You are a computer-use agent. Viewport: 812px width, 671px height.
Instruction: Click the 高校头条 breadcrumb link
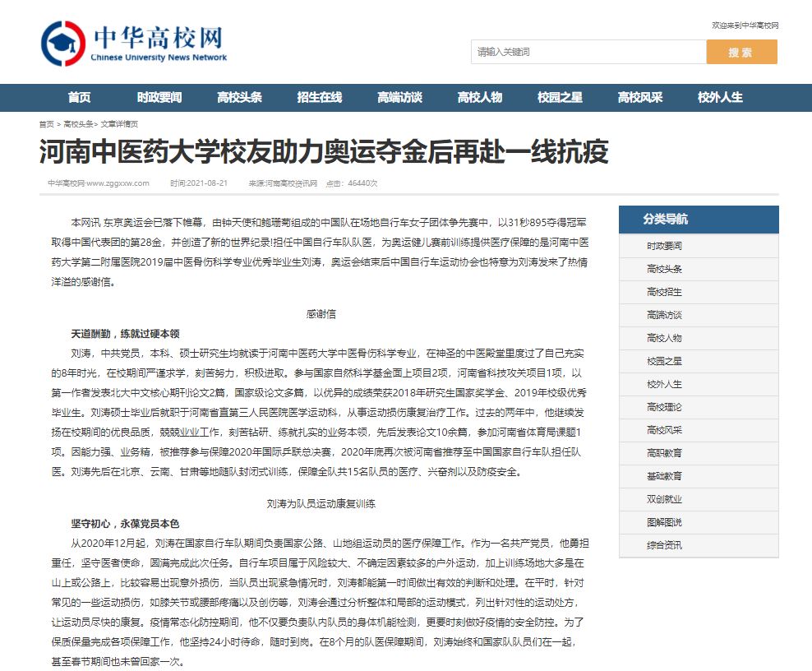click(x=78, y=124)
